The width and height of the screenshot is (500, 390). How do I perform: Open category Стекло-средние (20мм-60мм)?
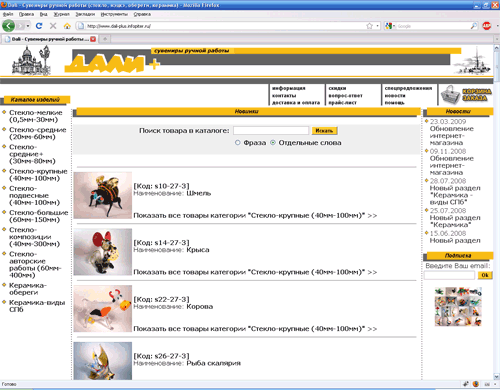(x=38, y=133)
